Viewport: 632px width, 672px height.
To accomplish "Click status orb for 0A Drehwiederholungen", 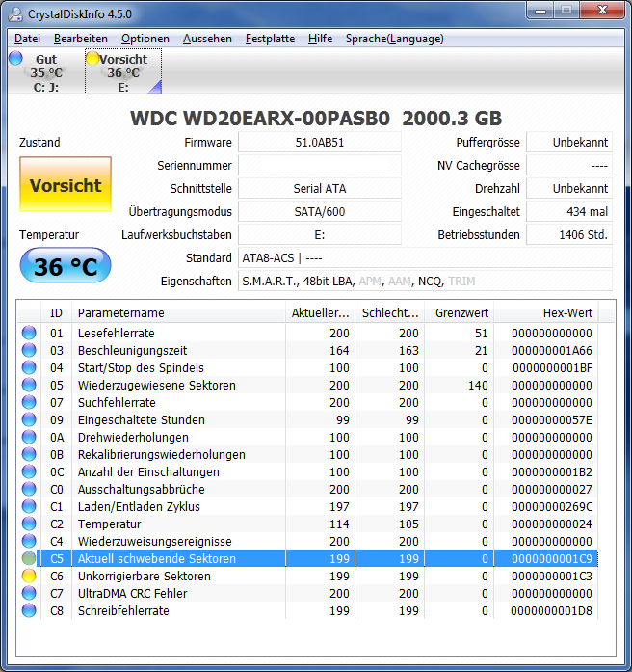I will (29, 437).
